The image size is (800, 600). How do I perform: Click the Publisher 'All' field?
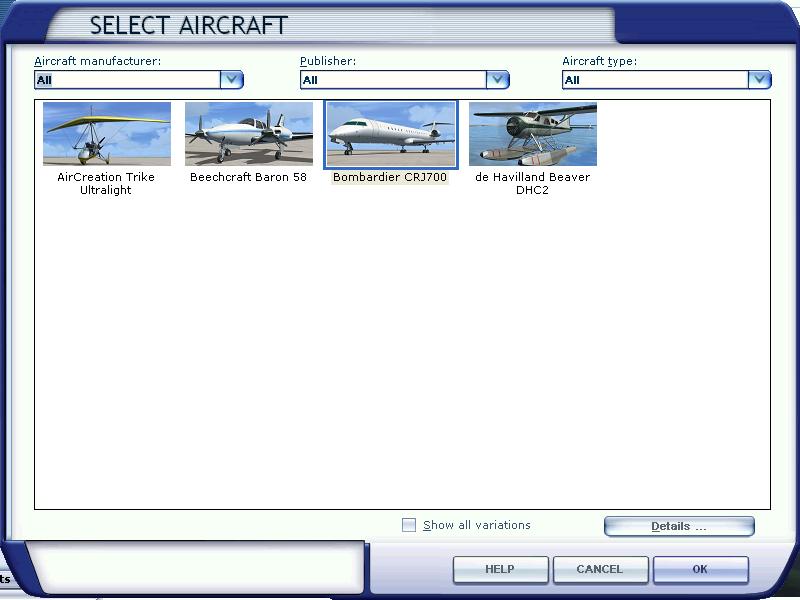393,80
